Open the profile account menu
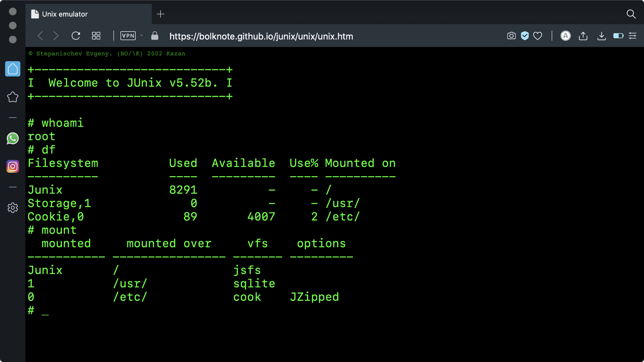This screenshot has height=362, width=644. [x=565, y=36]
